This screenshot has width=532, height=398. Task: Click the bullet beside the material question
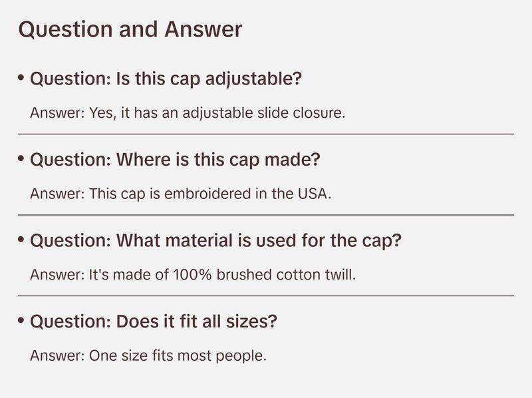tap(21, 240)
